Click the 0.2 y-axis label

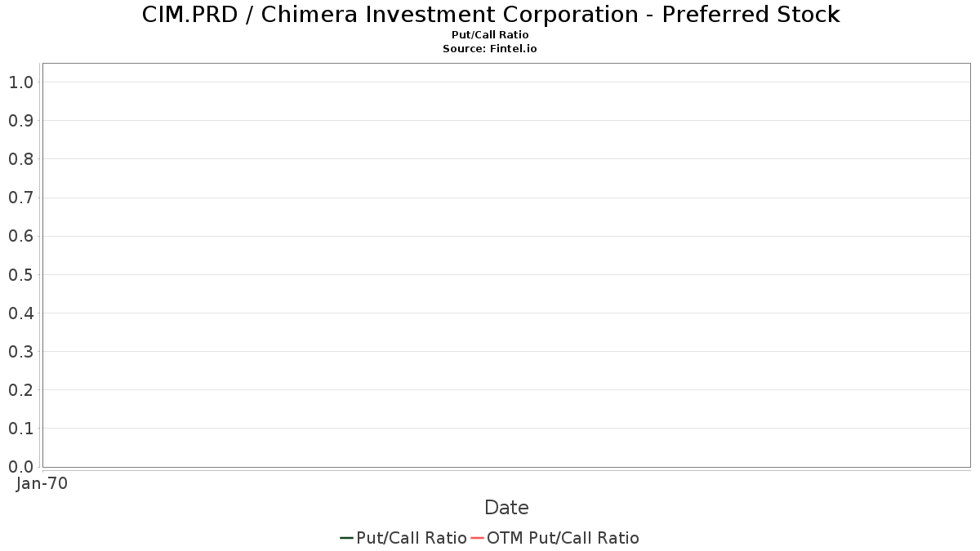[x=21, y=390]
